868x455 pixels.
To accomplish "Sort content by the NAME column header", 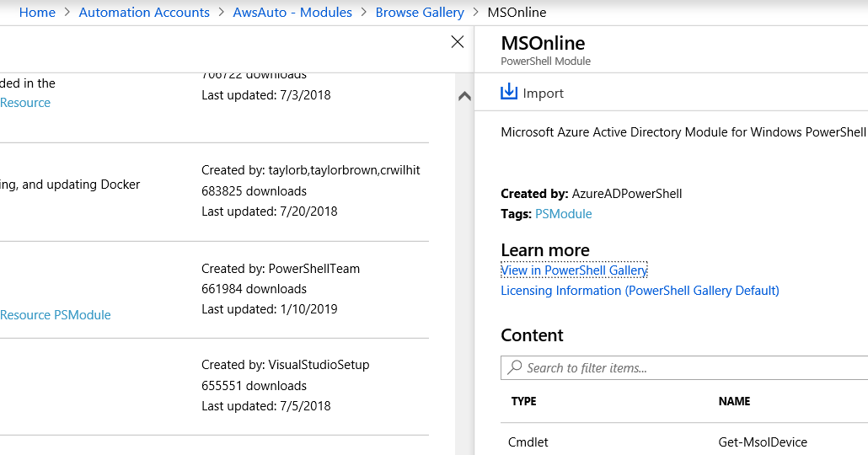I will point(734,402).
